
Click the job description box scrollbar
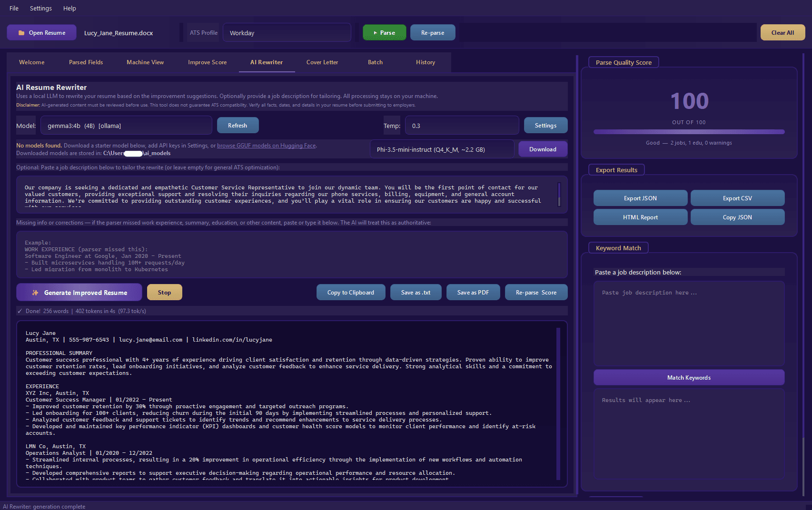(x=559, y=194)
